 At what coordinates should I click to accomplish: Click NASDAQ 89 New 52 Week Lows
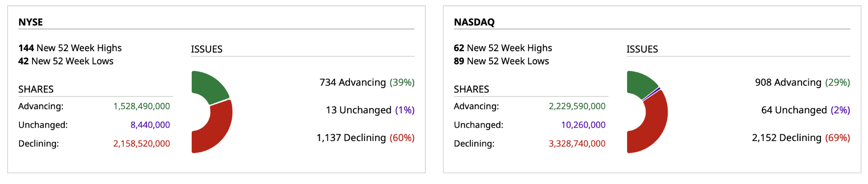501,61
